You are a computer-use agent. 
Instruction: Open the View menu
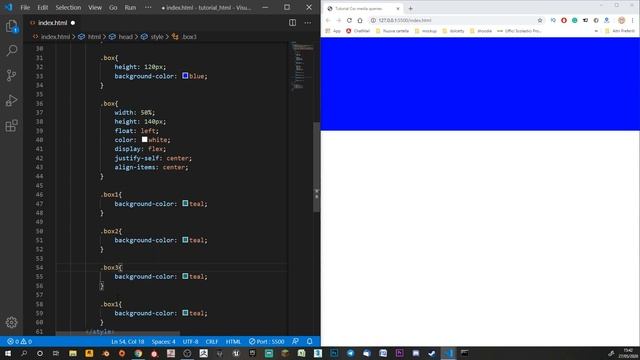tap(95, 7)
